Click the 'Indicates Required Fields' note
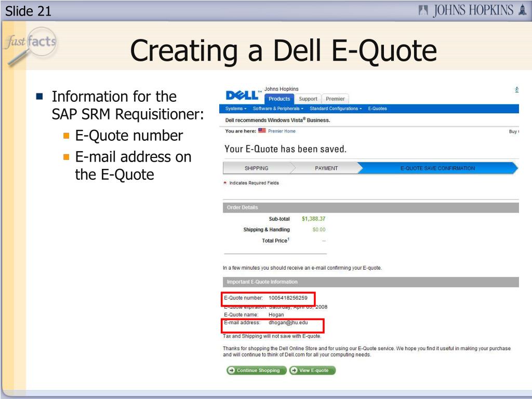This screenshot has width=532, height=399. (254, 183)
